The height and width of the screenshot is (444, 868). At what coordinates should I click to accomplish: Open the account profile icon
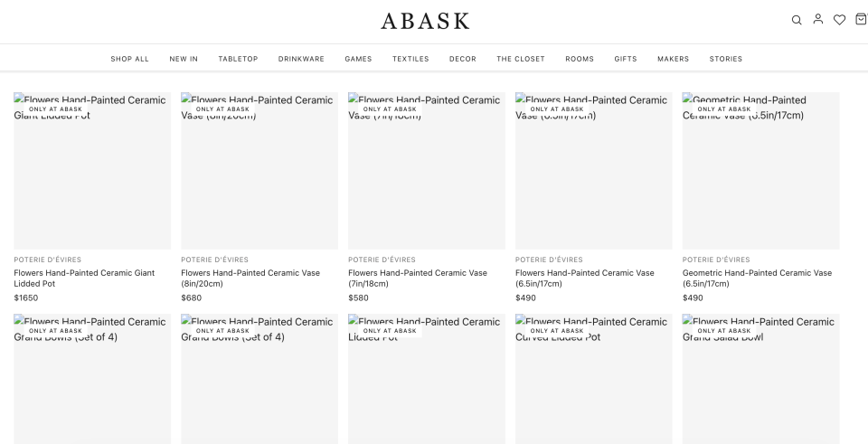818,19
